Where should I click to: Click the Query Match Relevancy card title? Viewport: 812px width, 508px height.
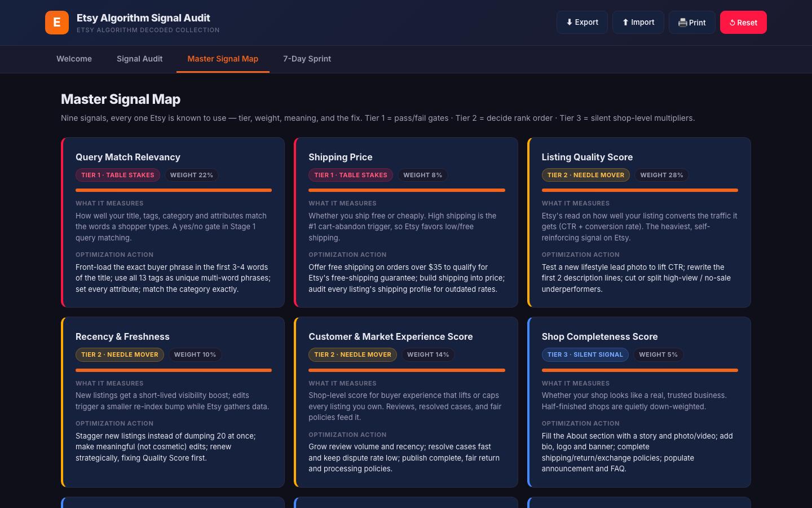[x=128, y=157]
